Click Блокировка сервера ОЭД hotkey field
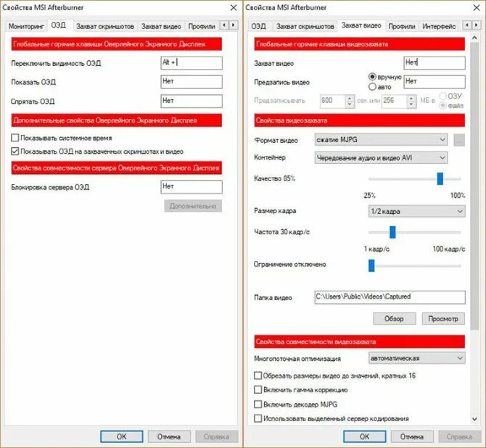 point(191,187)
